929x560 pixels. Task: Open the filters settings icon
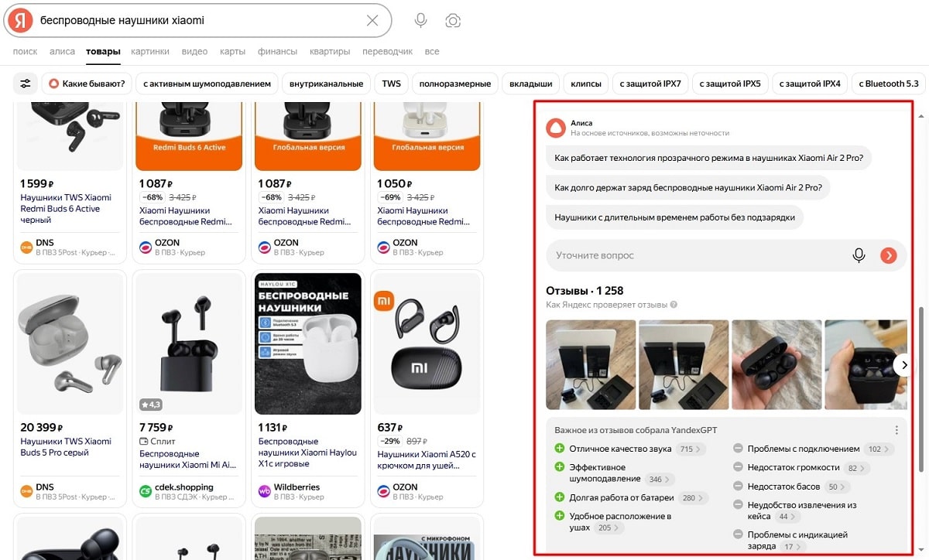click(x=26, y=84)
